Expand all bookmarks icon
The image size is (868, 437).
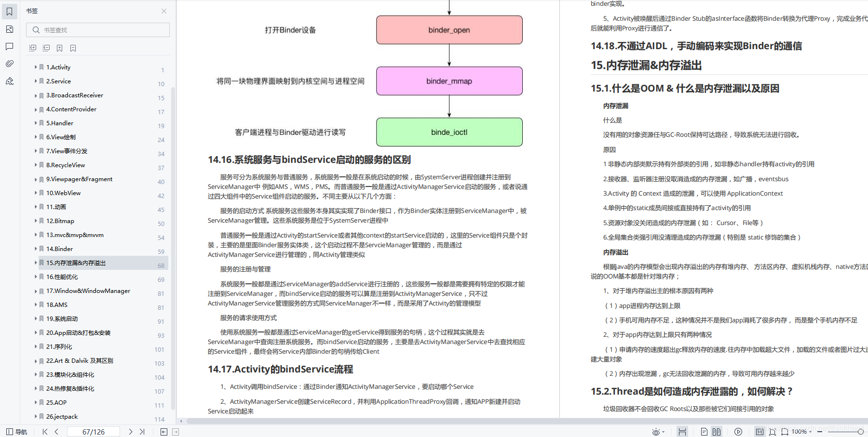pyautogui.click(x=33, y=48)
